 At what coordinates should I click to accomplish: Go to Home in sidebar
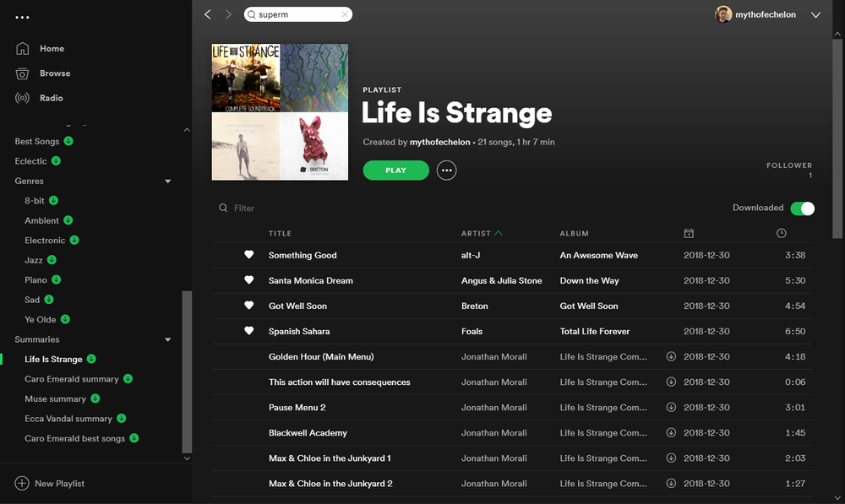point(52,48)
